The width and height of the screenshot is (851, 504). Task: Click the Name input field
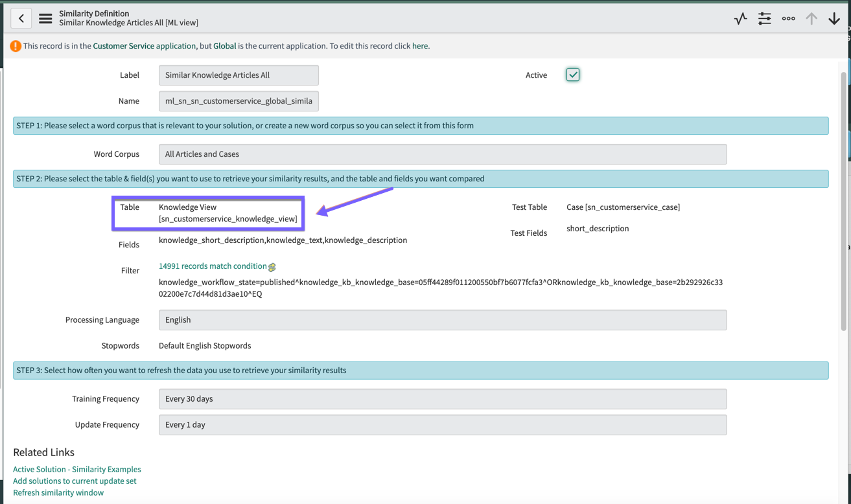[x=239, y=101]
